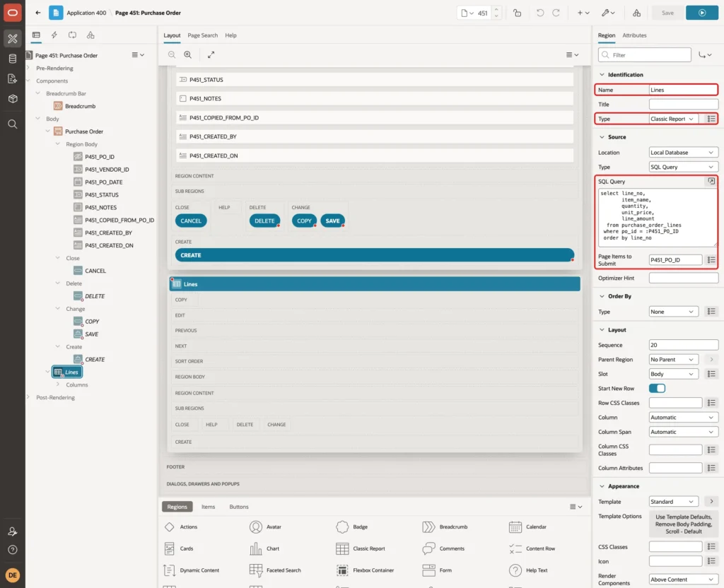Open list of values for Page Items to Submit
The width and height of the screenshot is (724, 588).
(711, 260)
